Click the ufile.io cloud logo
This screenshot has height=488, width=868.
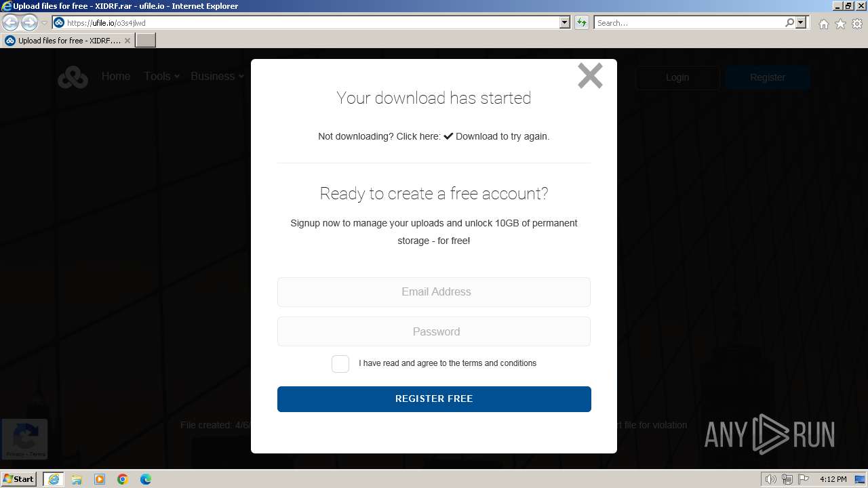point(73,77)
